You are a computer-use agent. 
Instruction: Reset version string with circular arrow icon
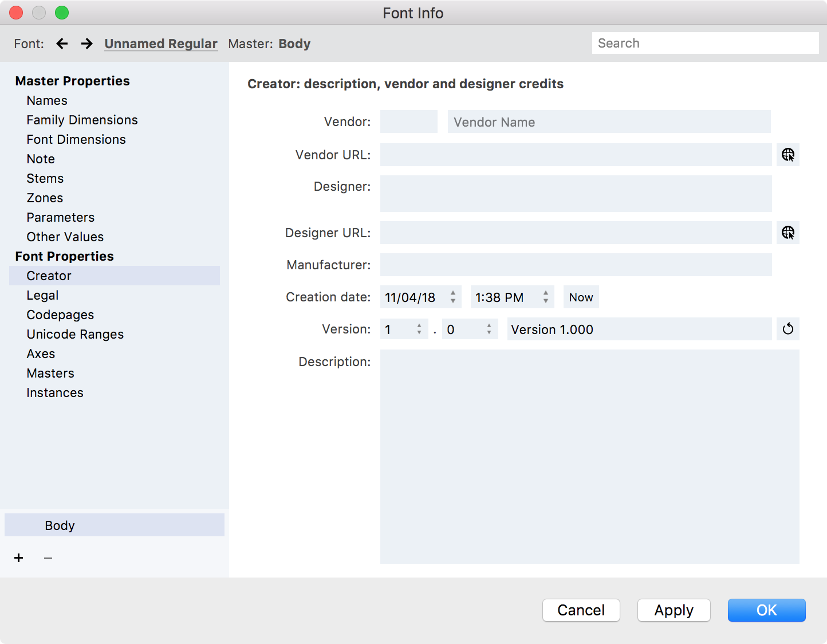(x=788, y=329)
